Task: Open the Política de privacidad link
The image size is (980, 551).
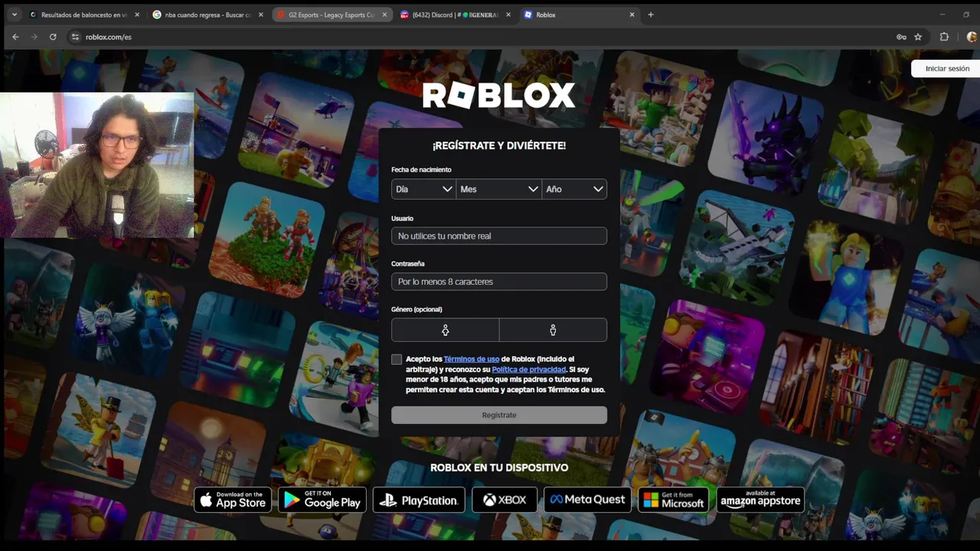Action: 529,370
